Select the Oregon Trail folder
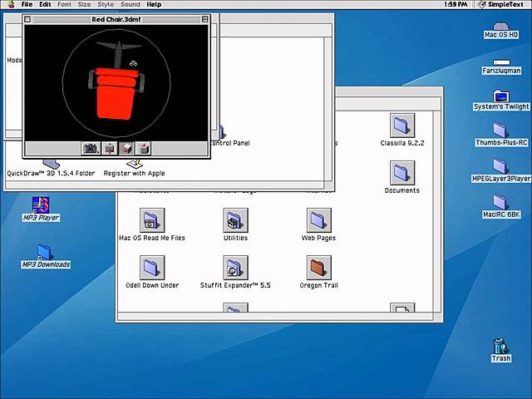 318,273
